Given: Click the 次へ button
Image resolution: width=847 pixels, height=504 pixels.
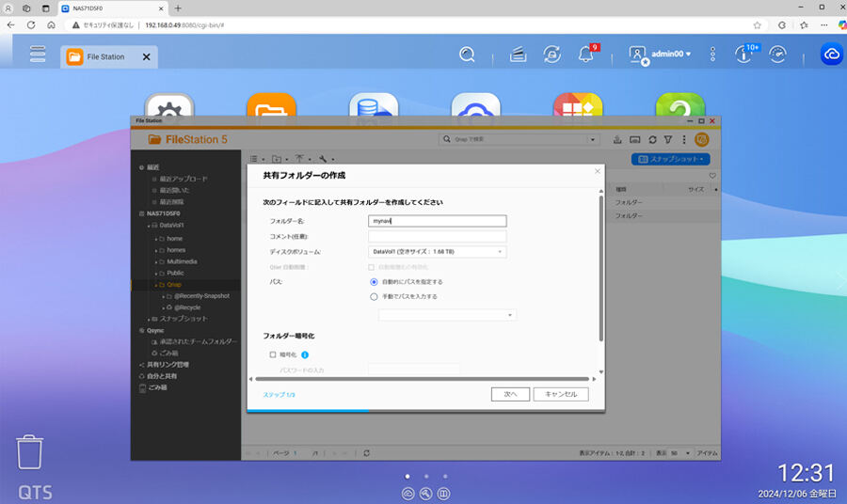Looking at the screenshot, I should point(510,395).
